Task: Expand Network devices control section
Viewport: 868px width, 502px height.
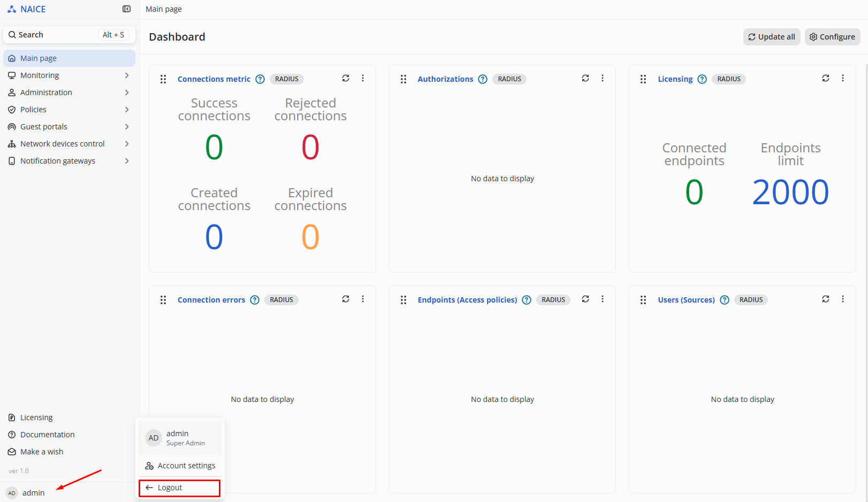Action: (69, 144)
